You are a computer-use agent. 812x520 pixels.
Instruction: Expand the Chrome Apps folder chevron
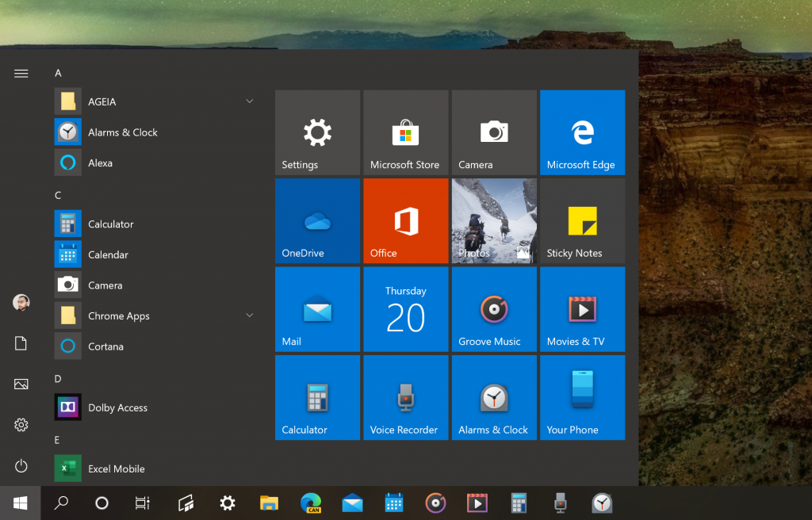249,315
